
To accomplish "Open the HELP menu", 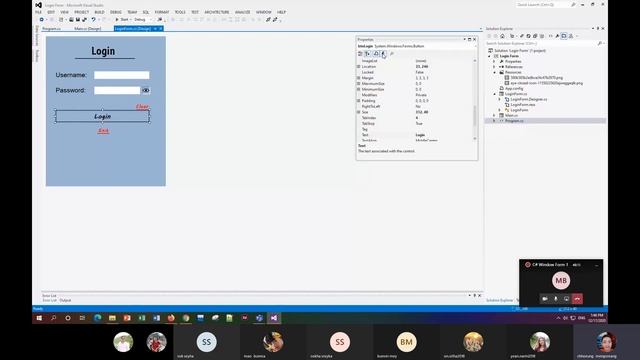I will (281, 12).
